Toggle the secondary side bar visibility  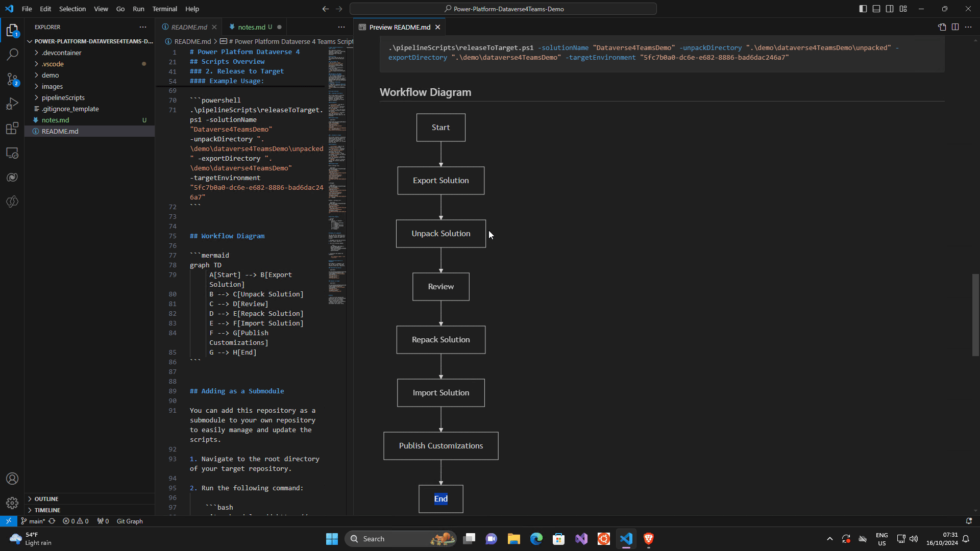click(x=889, y=9)
